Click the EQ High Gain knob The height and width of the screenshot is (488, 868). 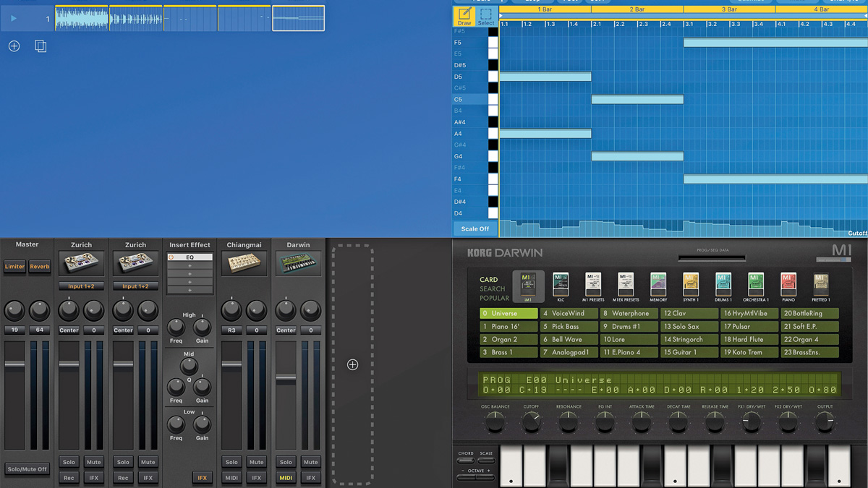tap(203, 327)
